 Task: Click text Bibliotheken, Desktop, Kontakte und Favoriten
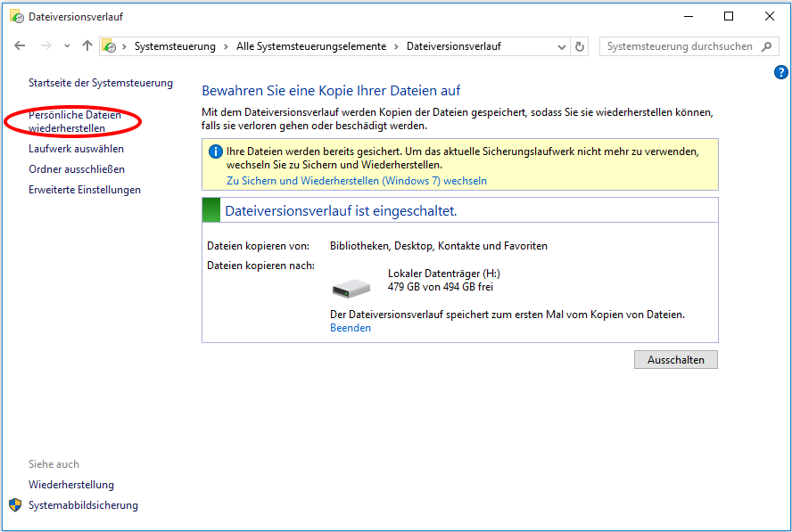(439, 246)
